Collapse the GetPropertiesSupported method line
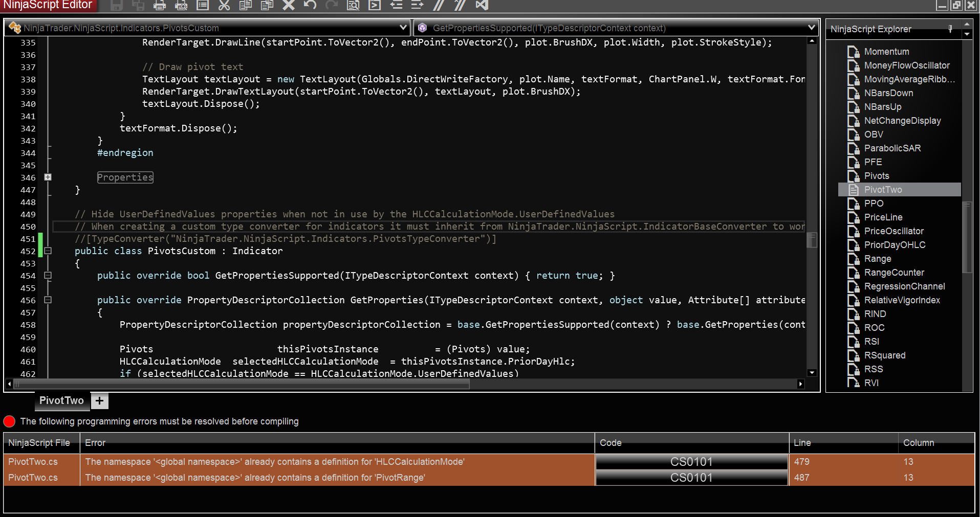This screenshot has width=980, height=517. click(x=48, y=276)
